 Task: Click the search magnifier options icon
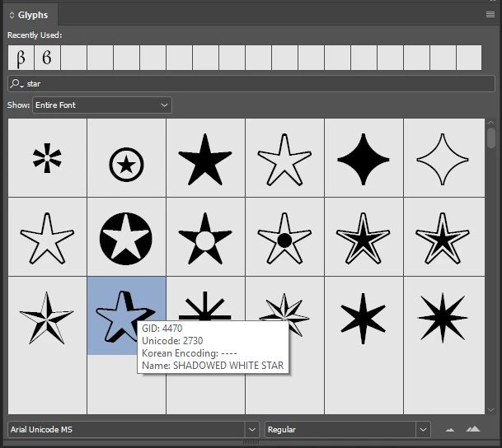[16, 84]
